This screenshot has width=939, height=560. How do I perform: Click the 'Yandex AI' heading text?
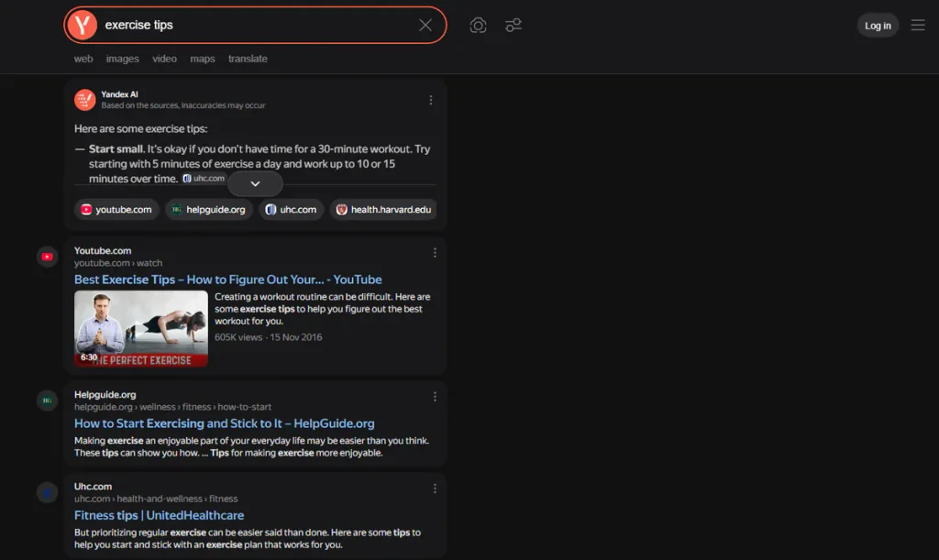pyautogui.click(x=119, y=93)
